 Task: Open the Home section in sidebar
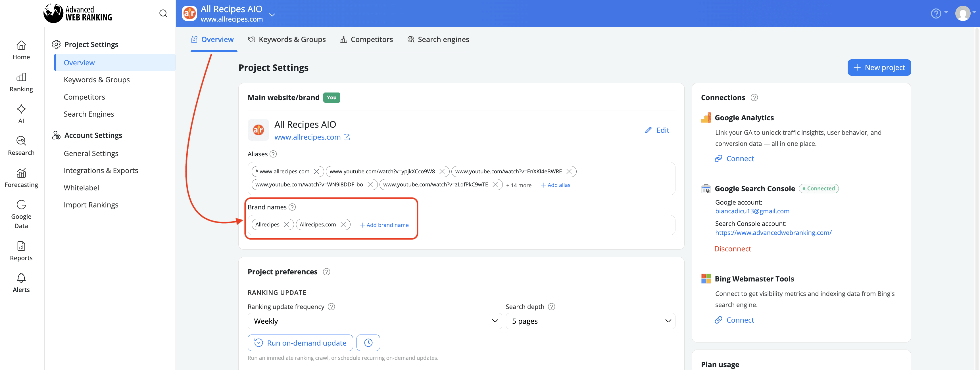coord(21,51)
